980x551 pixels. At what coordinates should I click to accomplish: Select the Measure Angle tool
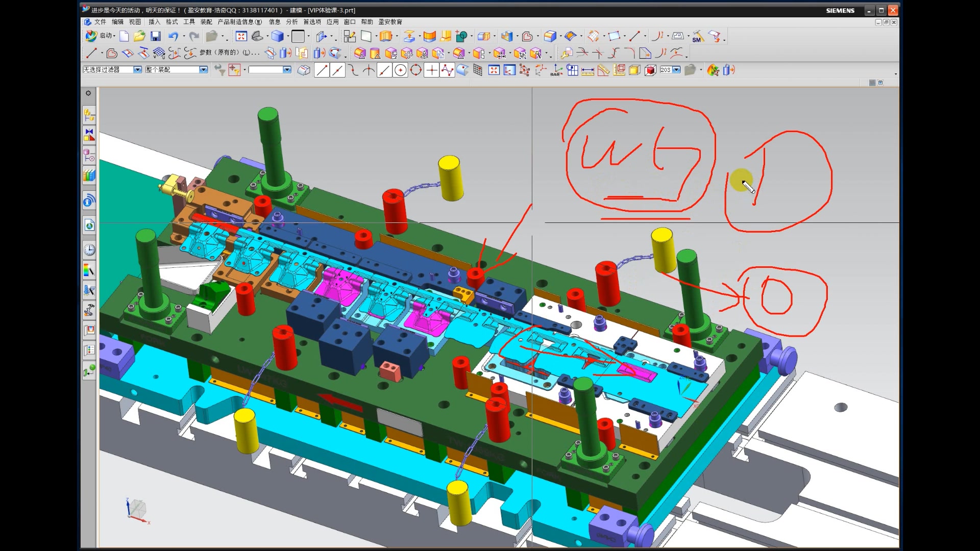[603, 70]
